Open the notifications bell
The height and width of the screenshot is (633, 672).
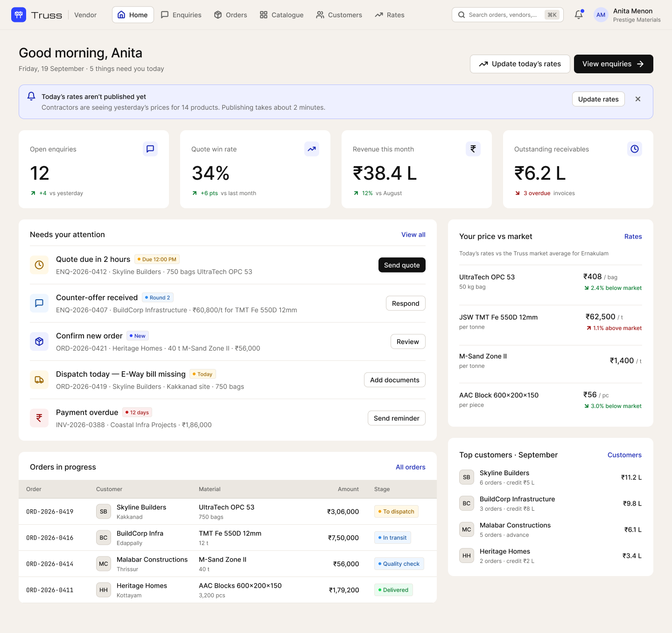(x=579, y=15)
